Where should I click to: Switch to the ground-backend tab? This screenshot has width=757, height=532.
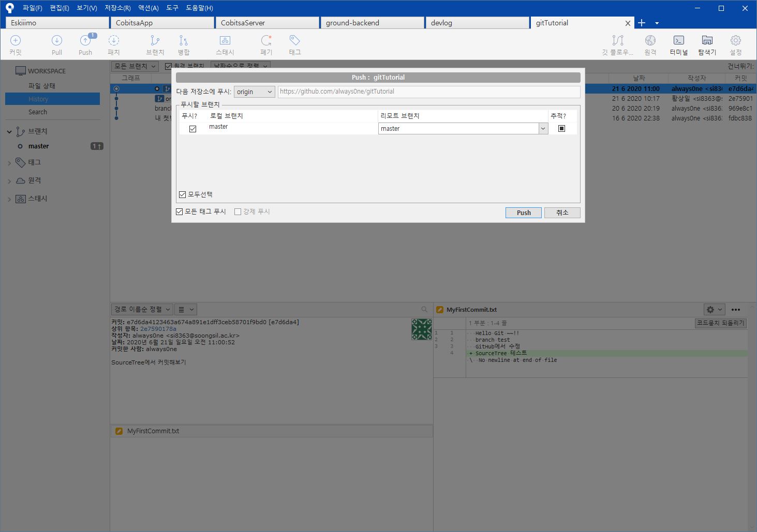(373, 23)
